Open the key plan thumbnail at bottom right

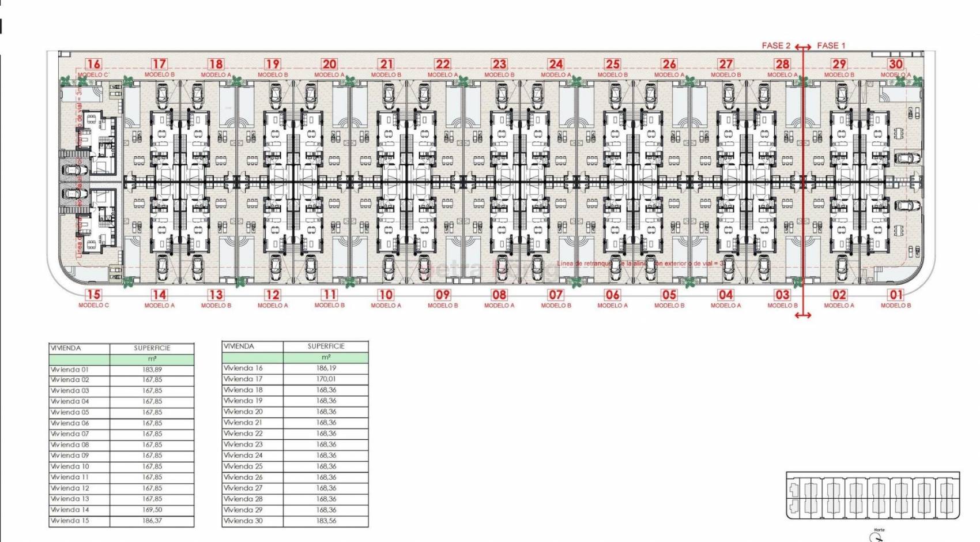873,496
